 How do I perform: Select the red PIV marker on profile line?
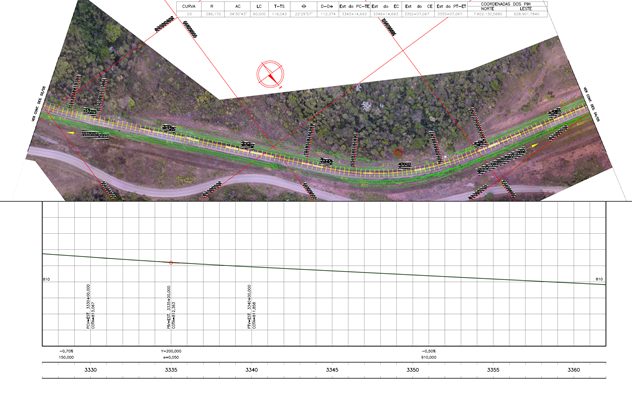click(171, 263)
